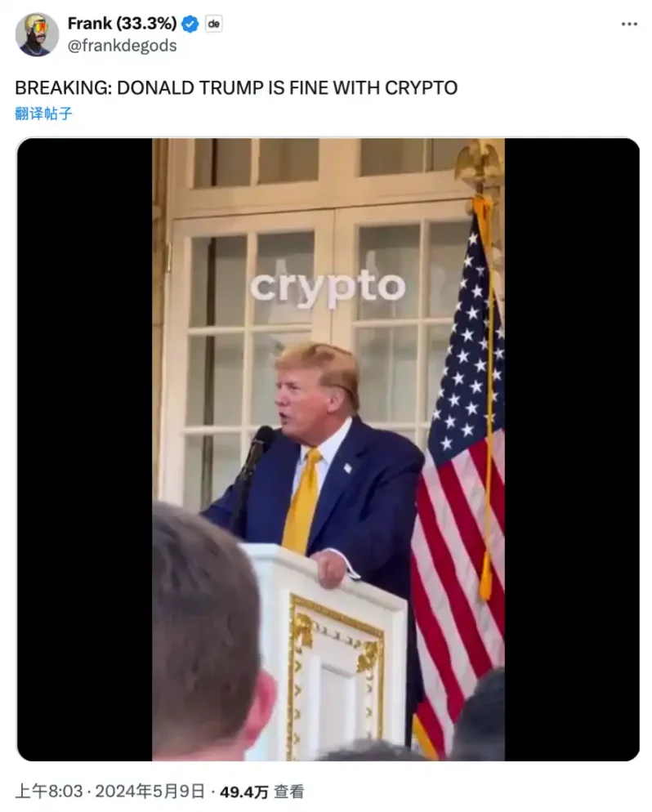Click the left black letterbox bar

[x=84, y=449]
